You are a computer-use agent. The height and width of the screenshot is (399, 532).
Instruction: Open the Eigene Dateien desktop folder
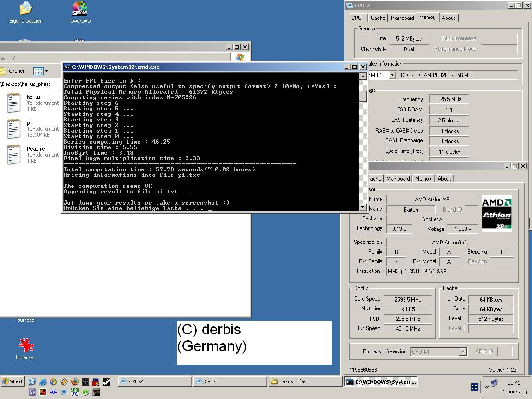(x=26, y=12)
